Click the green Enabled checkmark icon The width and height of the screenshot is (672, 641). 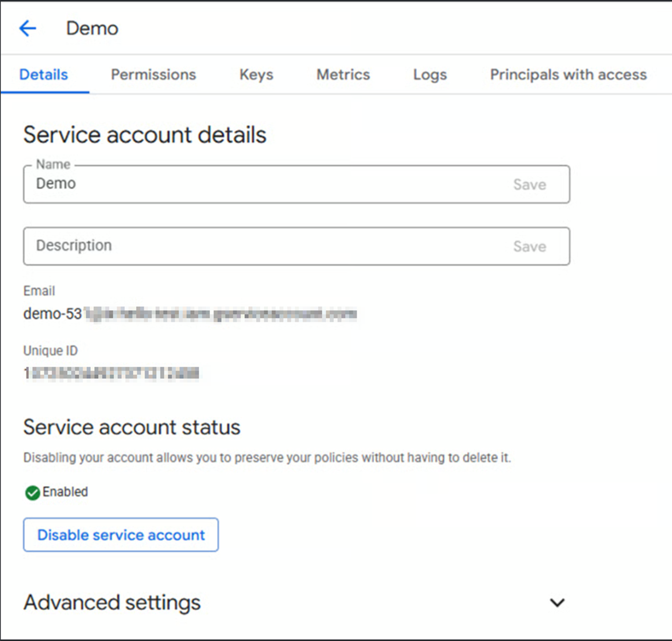point(33,493)
